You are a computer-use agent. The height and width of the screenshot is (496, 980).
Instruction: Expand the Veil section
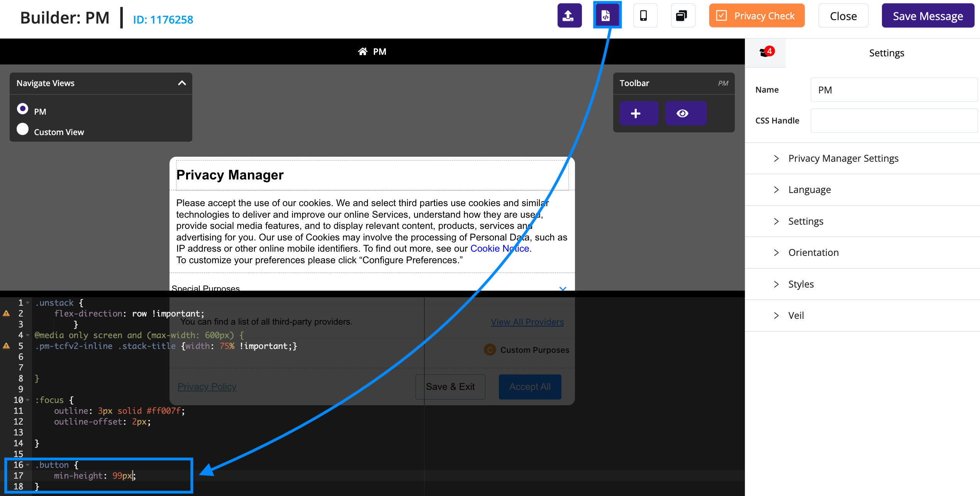tap(862, 315)
